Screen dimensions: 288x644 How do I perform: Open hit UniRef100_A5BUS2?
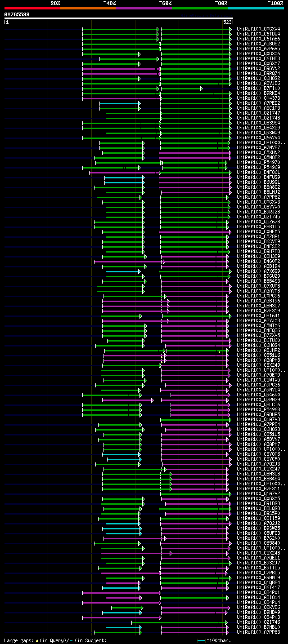point(258,44)
